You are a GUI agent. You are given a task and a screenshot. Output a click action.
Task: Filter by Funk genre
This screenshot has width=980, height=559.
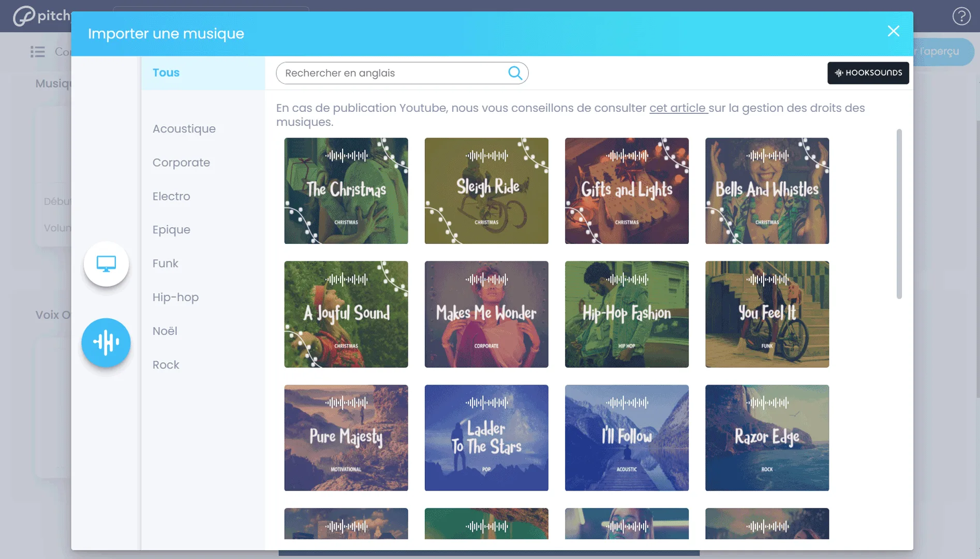[x=165, y=263]
